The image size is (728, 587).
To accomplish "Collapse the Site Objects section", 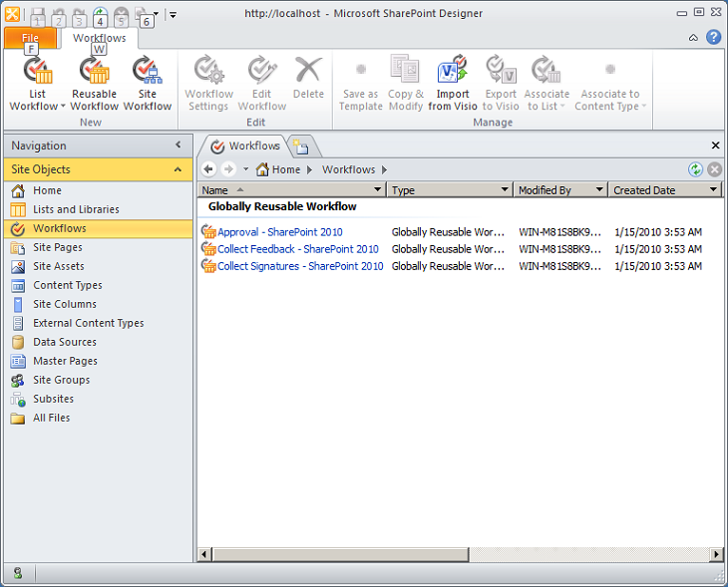I will [x=178, y=169].
